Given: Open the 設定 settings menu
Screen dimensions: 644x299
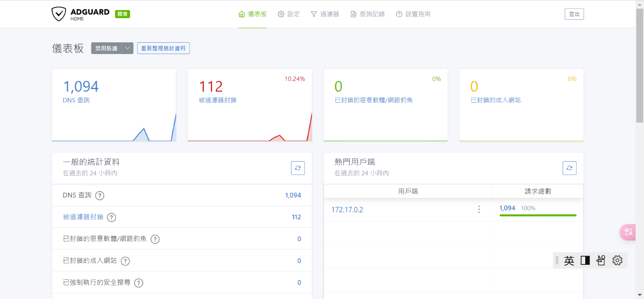Looking at the screenshot, I should [x=289, y=14].
